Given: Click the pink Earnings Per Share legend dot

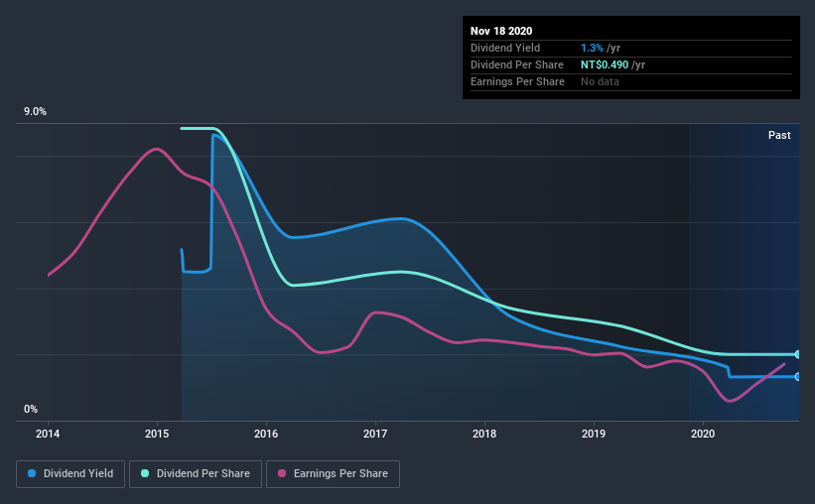Looking at the screenshot, I should tap(282, 473).
